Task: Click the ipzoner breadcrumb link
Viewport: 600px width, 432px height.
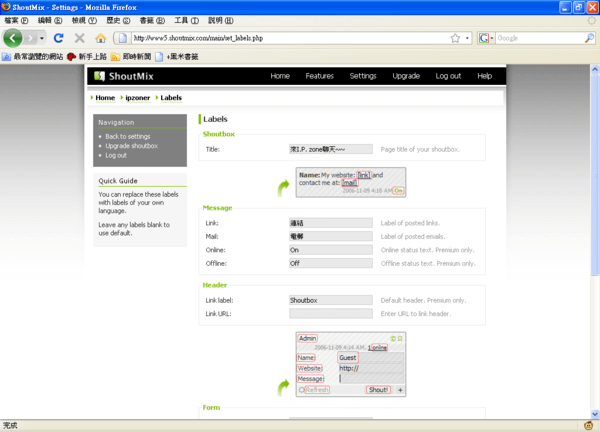Action: pyautogui.click(x=138, y=98)
